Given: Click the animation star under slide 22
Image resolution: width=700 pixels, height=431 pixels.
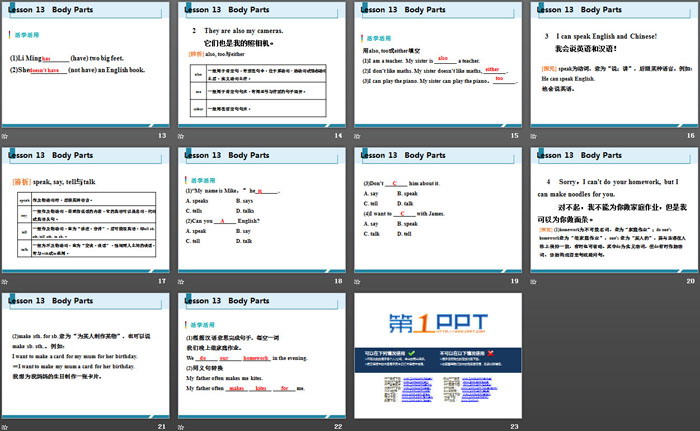Looking at the screenshot, I should (x=183, y=426).
